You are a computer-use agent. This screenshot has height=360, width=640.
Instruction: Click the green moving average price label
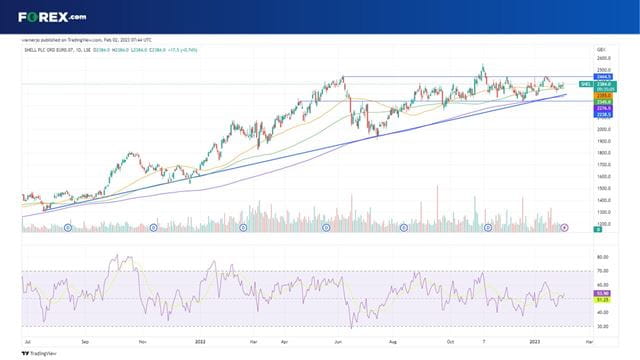click(x=603, y=102)
